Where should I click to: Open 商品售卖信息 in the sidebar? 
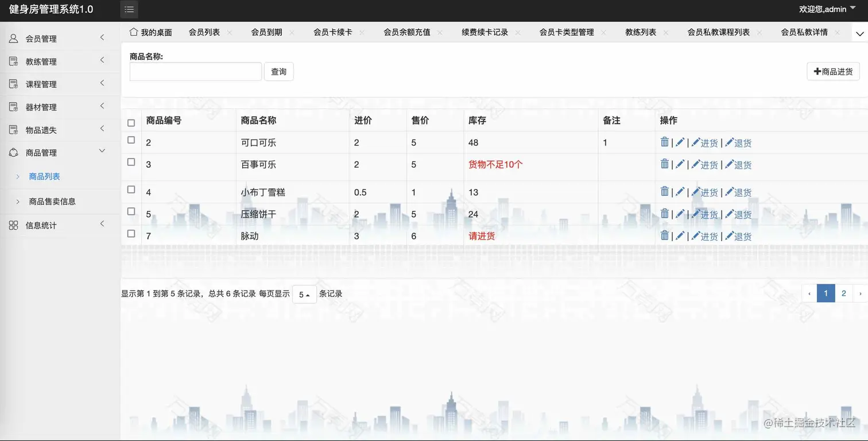[52, 202]
